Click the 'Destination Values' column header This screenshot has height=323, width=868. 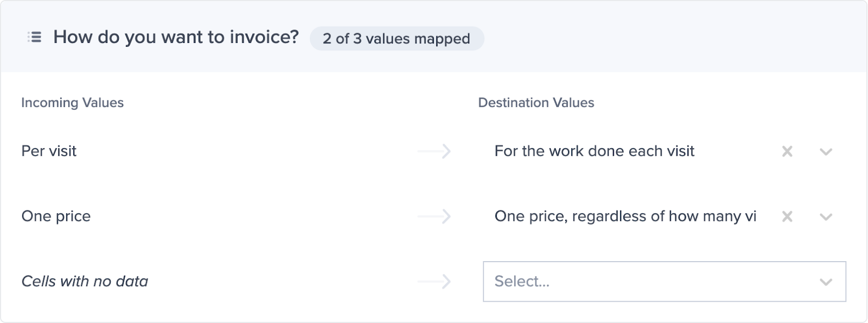pyautogui.click(x=536, y=103)
